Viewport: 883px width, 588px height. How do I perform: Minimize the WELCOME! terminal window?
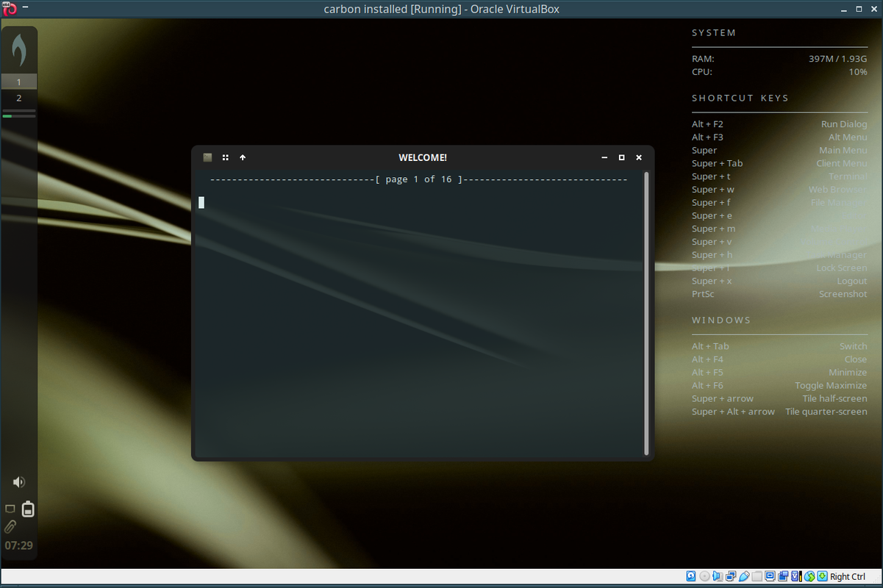pos(604,157)
